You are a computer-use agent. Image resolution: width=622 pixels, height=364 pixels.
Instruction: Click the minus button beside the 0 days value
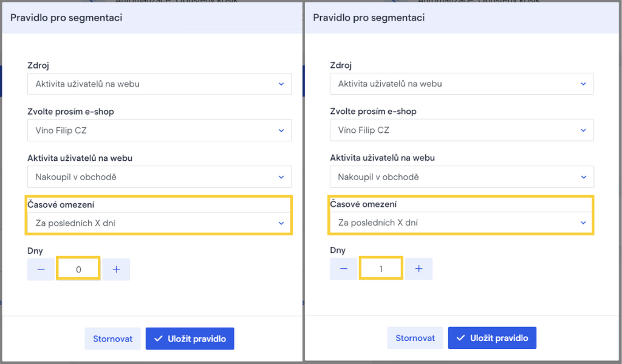(41, 269)
